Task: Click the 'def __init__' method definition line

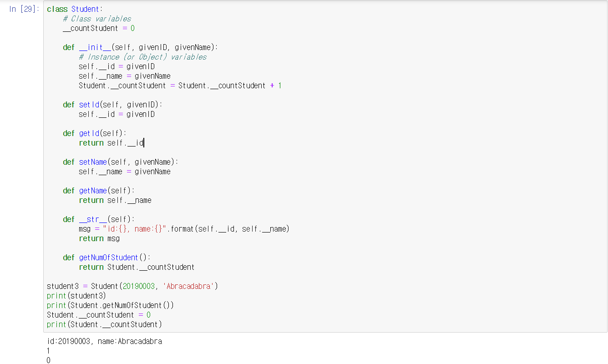Action: click(x=140, y=47)
